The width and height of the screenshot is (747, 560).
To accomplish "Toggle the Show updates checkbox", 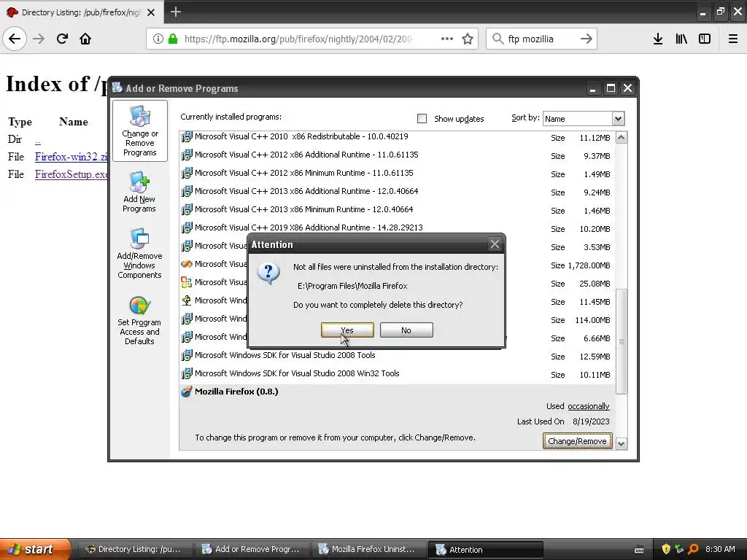I will point(422,119).
